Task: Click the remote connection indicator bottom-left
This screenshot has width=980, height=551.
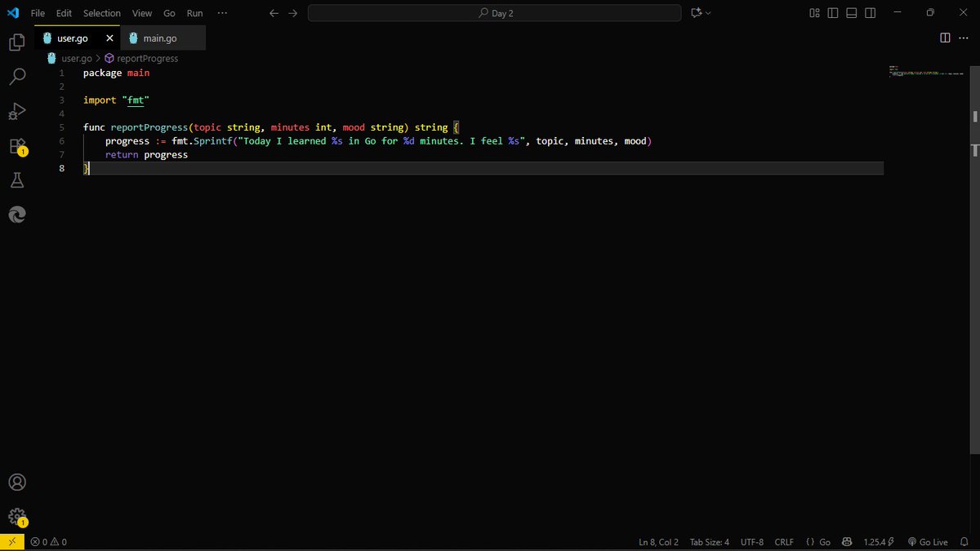Action: click(11, 541)
